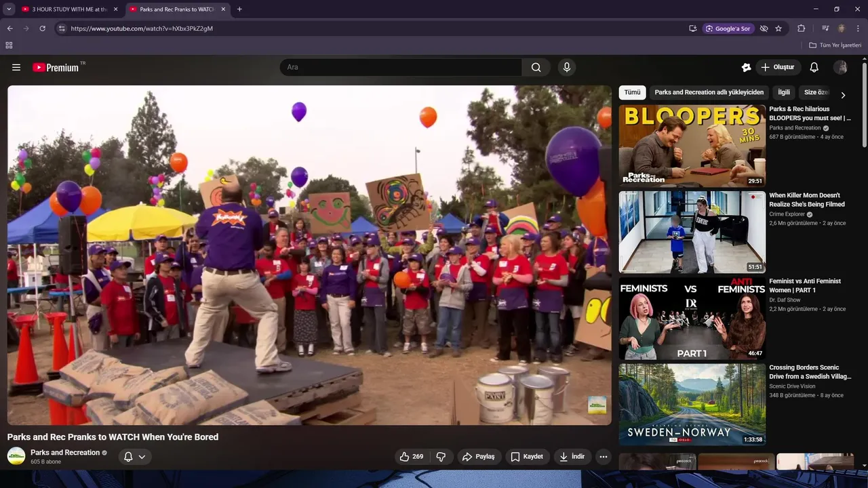Image resolution: width=868 pixels, height=488 pixels.
Task: Open Feminist vs Anti Feminist Women title
Action: tap(805, 285)
